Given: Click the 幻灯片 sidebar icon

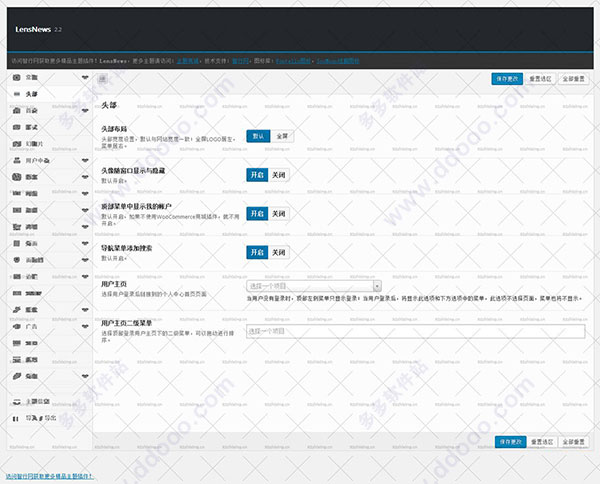Looking at the screenshot, I should pos(16,144).
